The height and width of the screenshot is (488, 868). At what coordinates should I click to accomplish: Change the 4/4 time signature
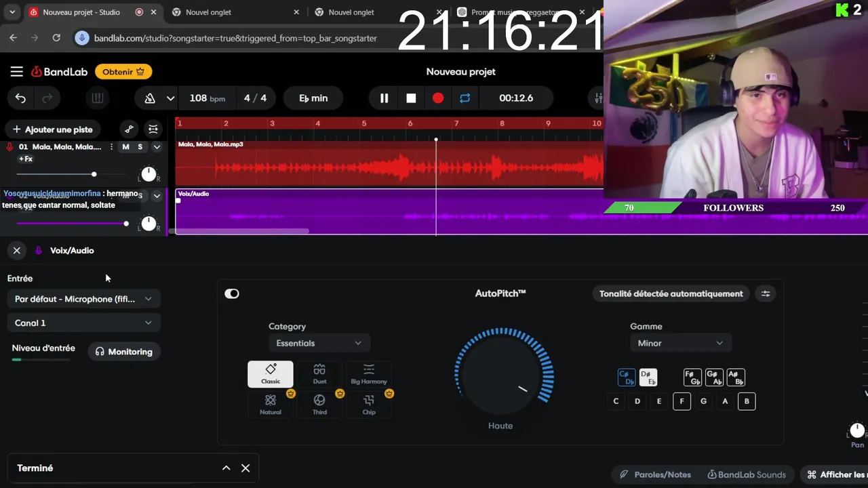pos(255,98)
